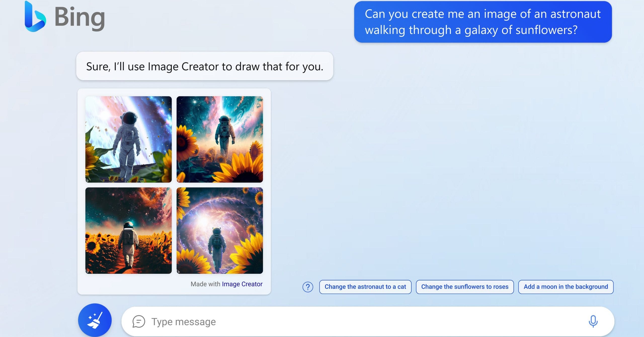Open the top-left astronaut with white aurora image
This screenshot has width=644, height=337.
click(x=129, y=139)
